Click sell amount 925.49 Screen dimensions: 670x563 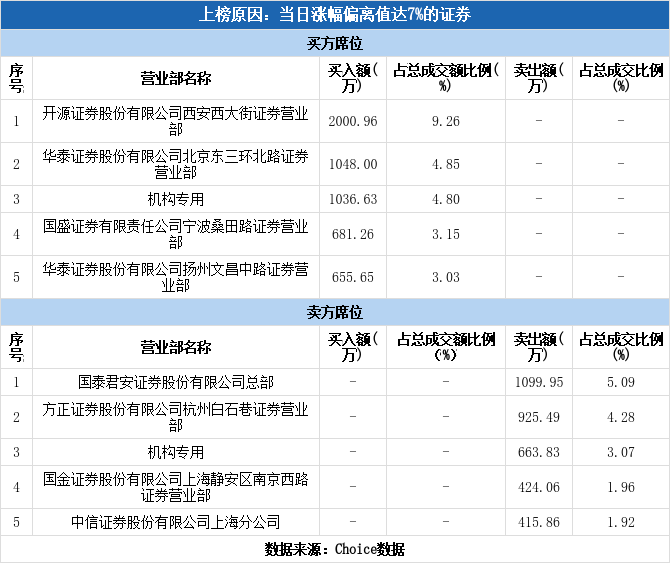click(539, 417)
